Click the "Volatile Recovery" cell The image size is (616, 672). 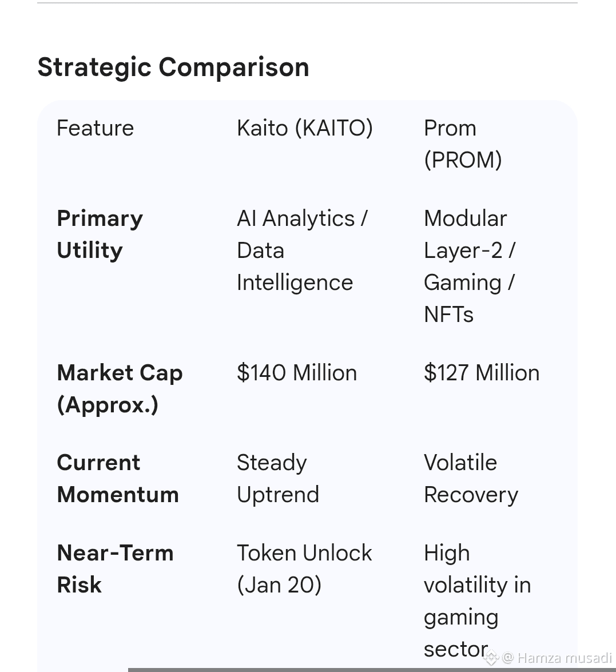pos(471,478)
